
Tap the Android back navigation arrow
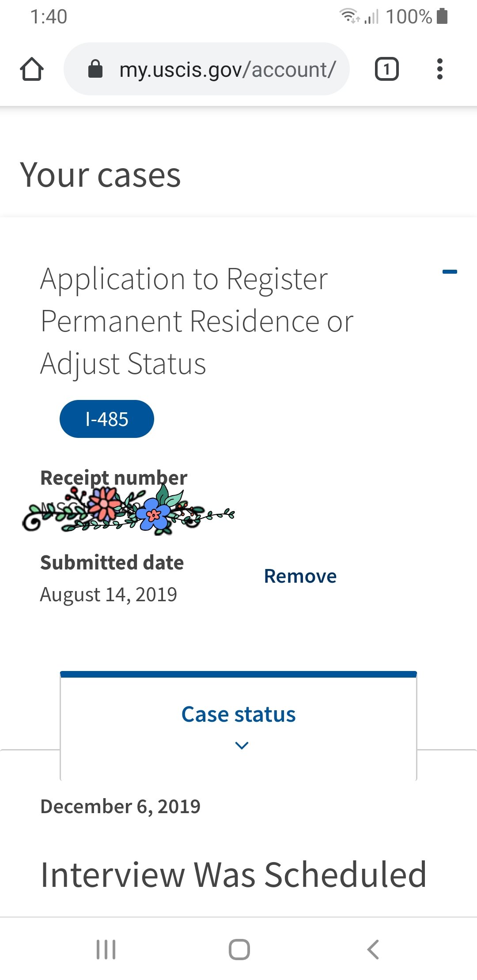[x=373, y=949]
